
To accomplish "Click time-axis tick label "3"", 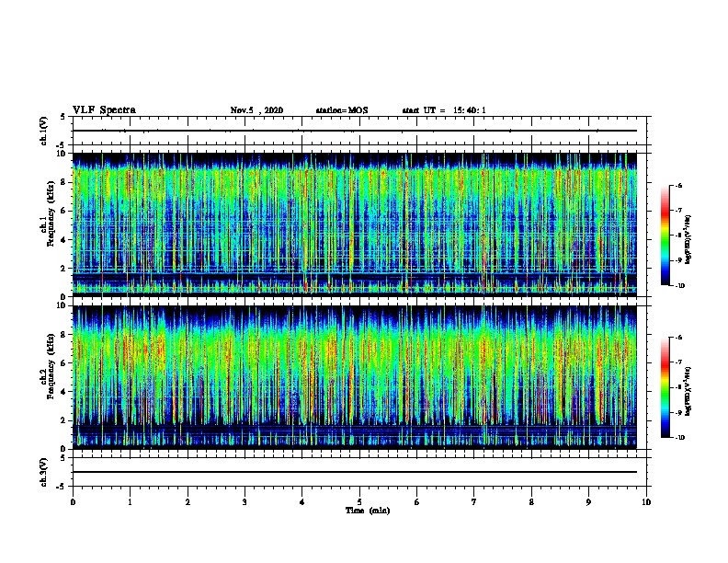I will [x=245, y=502].
